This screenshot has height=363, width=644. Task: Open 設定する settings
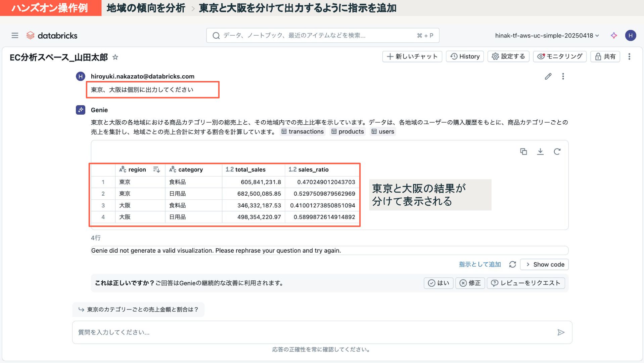point(508,56)
